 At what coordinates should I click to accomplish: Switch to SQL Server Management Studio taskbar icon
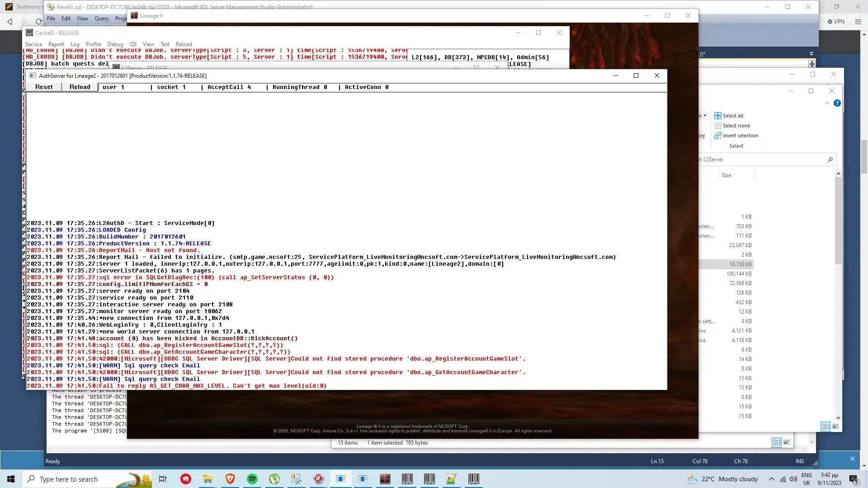pos(296,479)
